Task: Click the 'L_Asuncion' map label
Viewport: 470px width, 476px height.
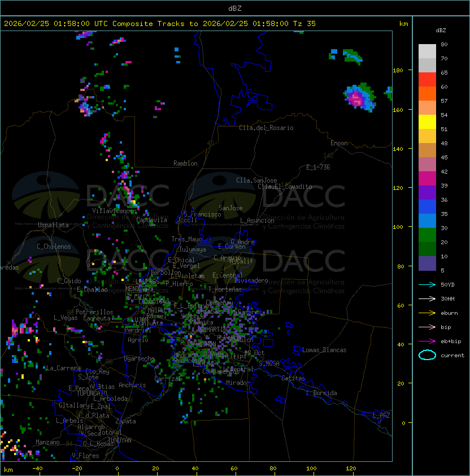Action: 257,220
